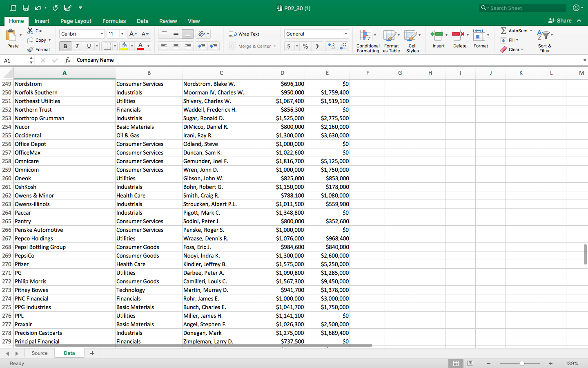This screenshot has width=588, height=368.
Task: Copy the selection using Copy icon
Action: pos(31,40)
